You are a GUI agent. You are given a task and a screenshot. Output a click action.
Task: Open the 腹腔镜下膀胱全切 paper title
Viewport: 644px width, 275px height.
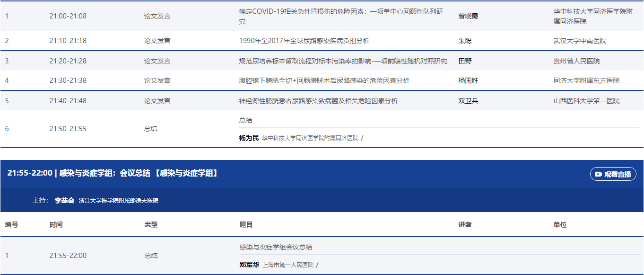click(x=324, y=80)
